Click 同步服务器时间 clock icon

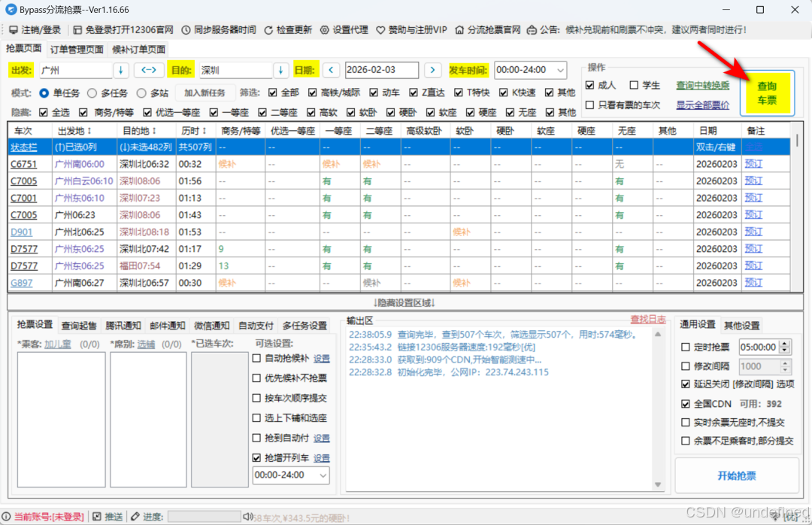[186, 30]
